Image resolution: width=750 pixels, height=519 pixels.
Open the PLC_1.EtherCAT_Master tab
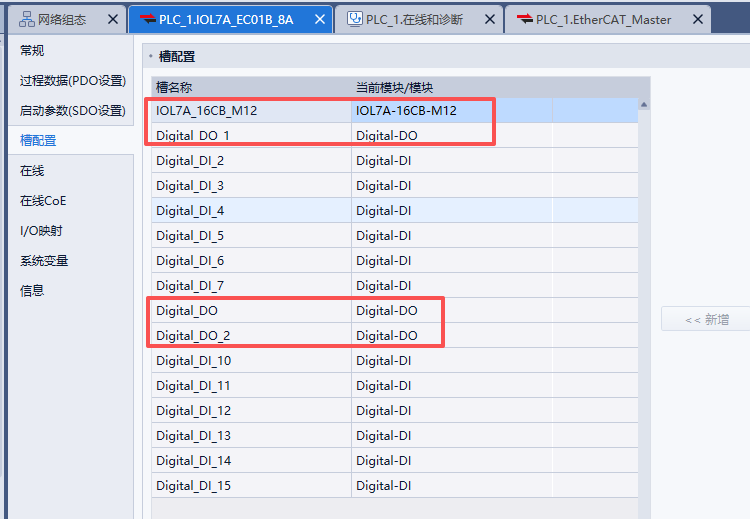click(607, 20)
